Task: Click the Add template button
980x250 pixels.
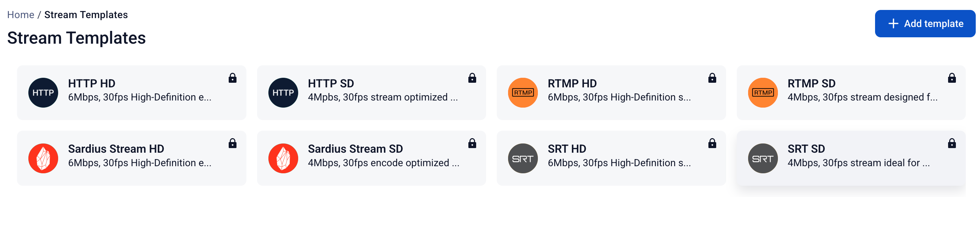Action: click(925, 24)
